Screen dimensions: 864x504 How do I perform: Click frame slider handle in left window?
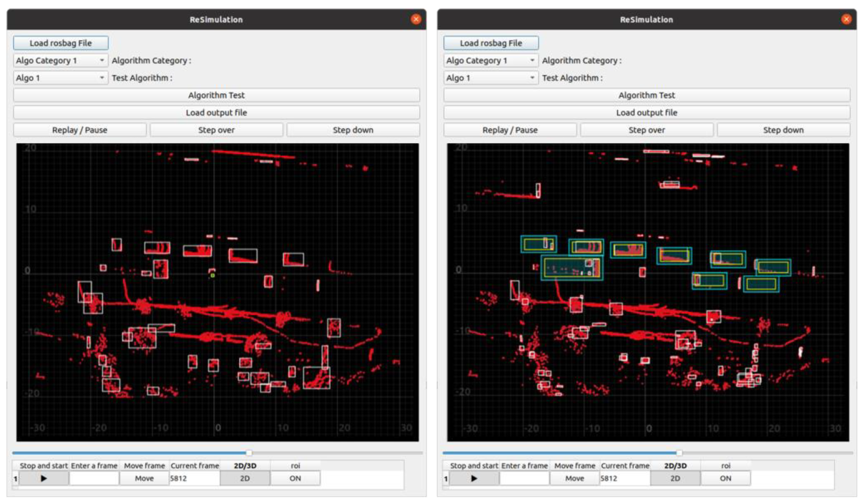[249, 453]
